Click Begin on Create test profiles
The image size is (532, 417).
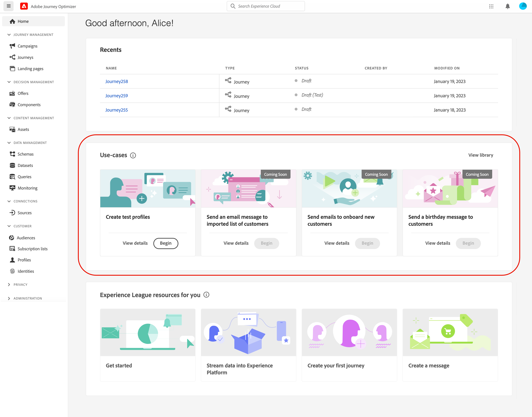166,243
